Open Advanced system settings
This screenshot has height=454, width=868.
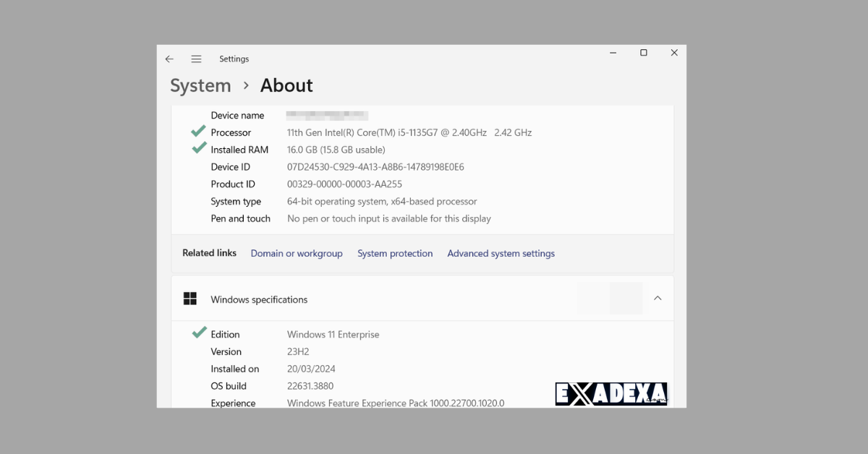[501, 253]
